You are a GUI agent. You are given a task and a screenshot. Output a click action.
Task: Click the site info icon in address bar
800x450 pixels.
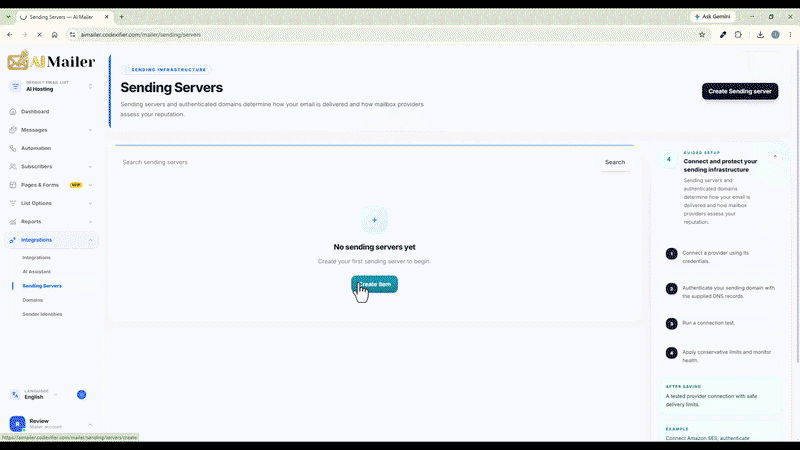[x=72, y=35]
